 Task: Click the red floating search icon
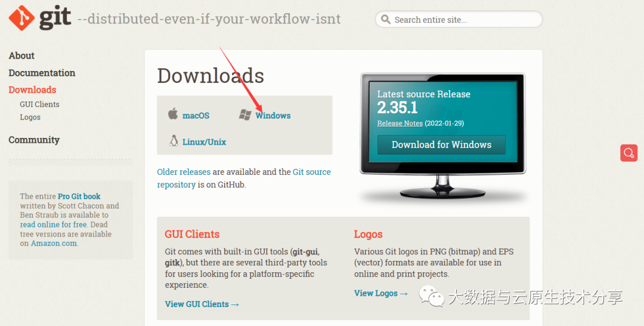click(x=629, y=153)
